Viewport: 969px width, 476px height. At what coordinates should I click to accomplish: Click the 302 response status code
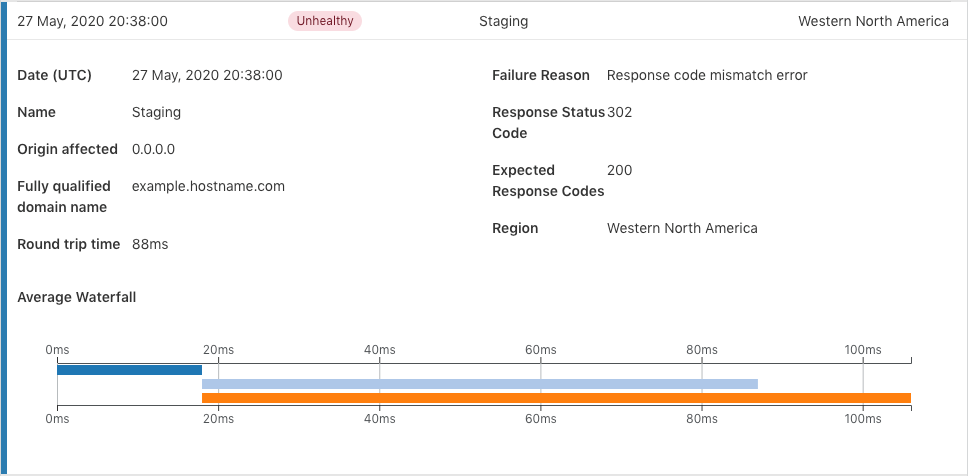tap(620, 113)
